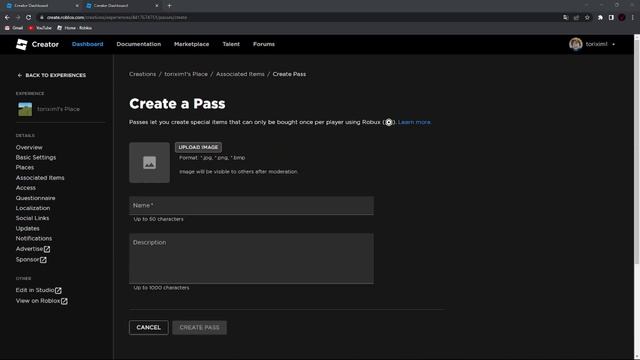Click the Roblox Creator logo icon
The width and height of the screenshot is (640, 360).
pyautogui.click(x=22, y=44)
